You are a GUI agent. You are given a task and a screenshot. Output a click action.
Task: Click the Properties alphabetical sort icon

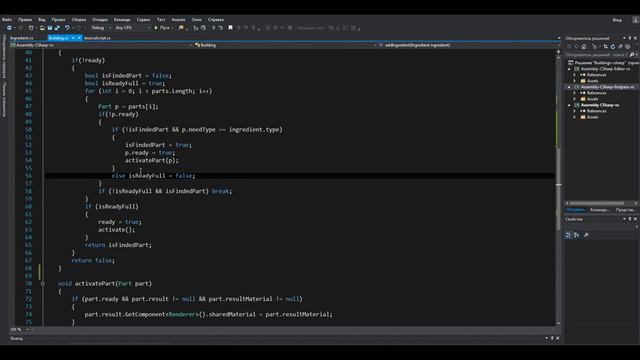tap(576, 235)
